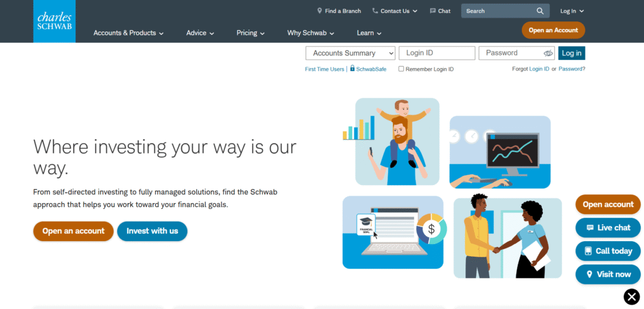The height and width of the screenshot is (309, 644).
Task: Open the header Chat link
Action: pos(440,11)
